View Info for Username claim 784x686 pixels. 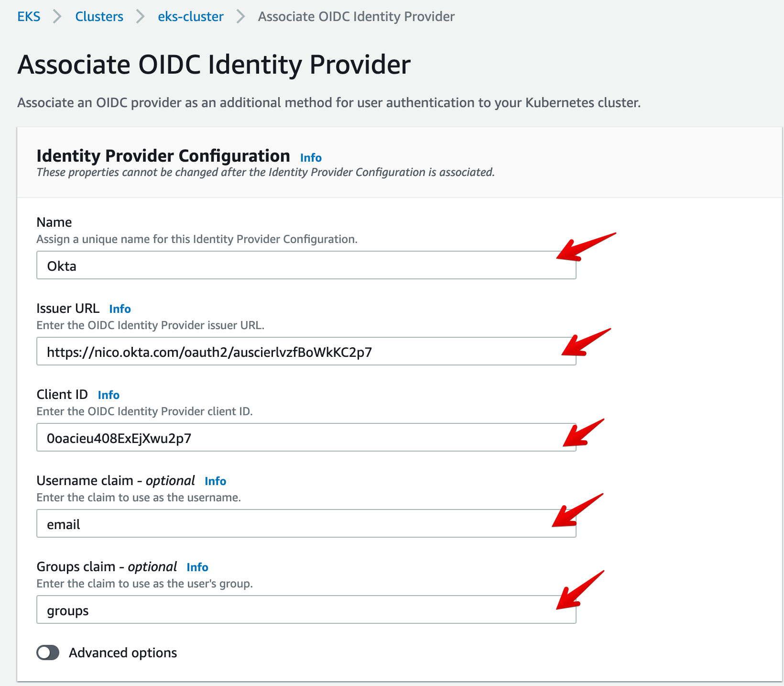(215, 481)
